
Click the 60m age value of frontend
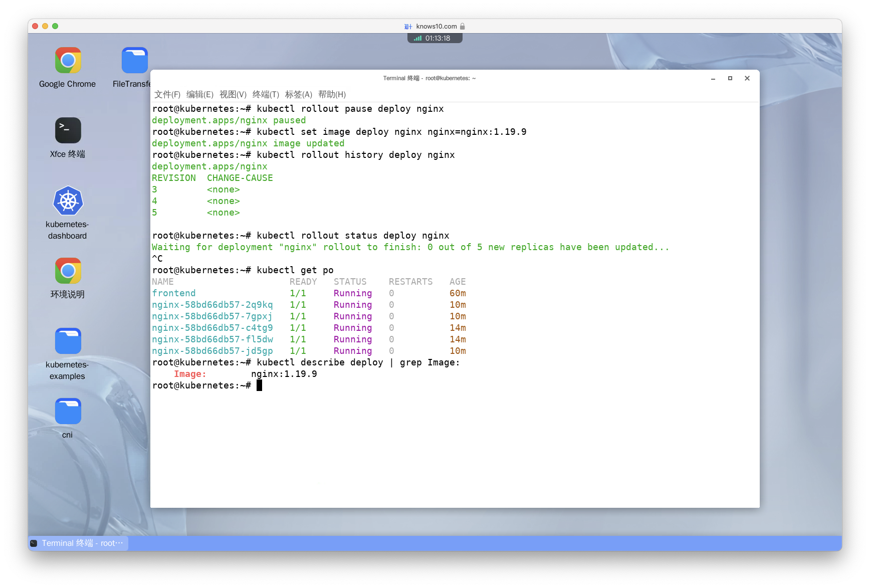[x=458, y=293]
